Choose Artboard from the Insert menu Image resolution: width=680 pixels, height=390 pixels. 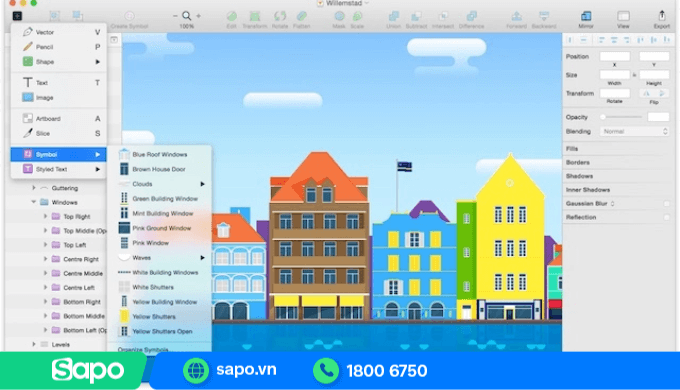pyautogui.click(x=59, y=118)
